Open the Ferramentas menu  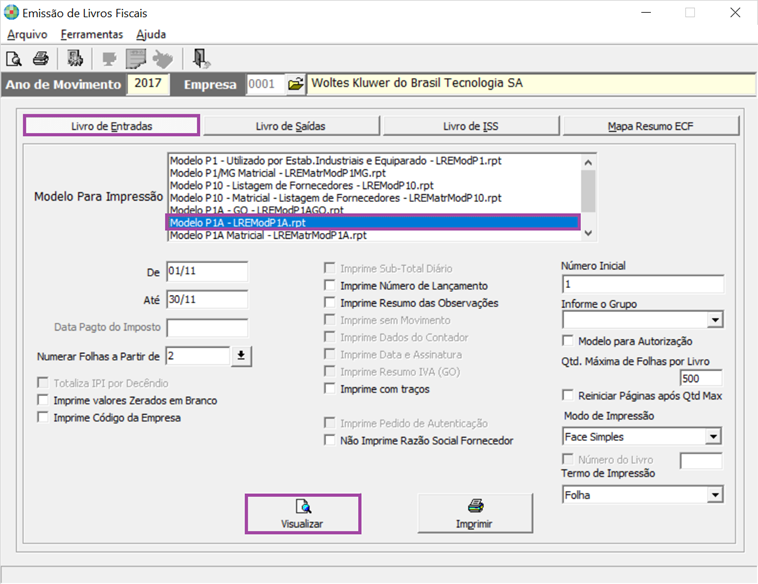tap(92, 34)
